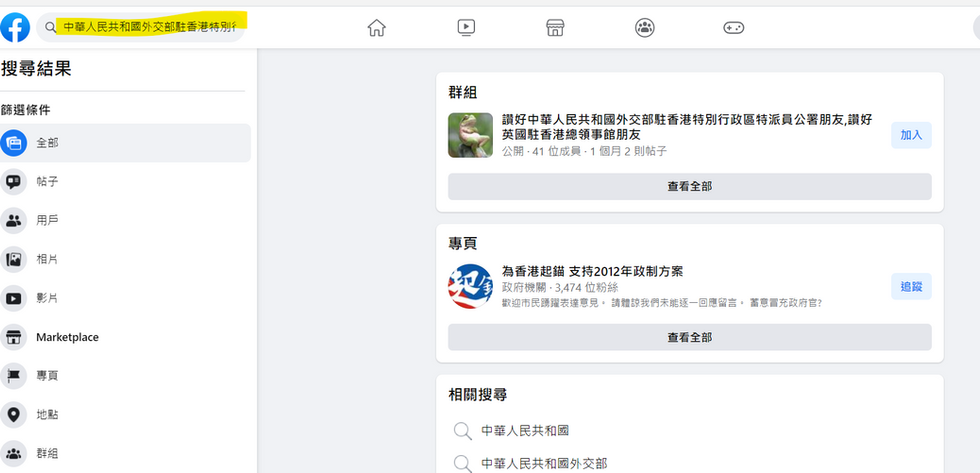The height and width of the screenshot is (473, 980).
Task: Click the Facebook logo
Action: click(x=15, y=27)
